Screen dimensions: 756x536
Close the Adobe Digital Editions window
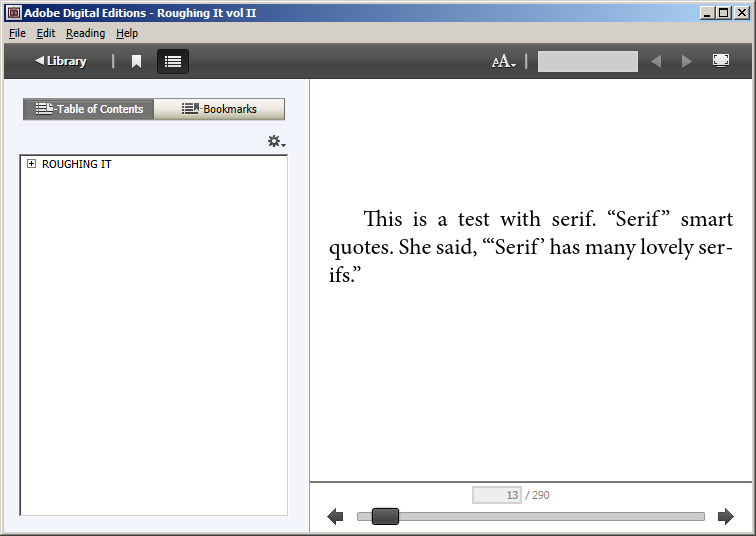coord(742,13)
